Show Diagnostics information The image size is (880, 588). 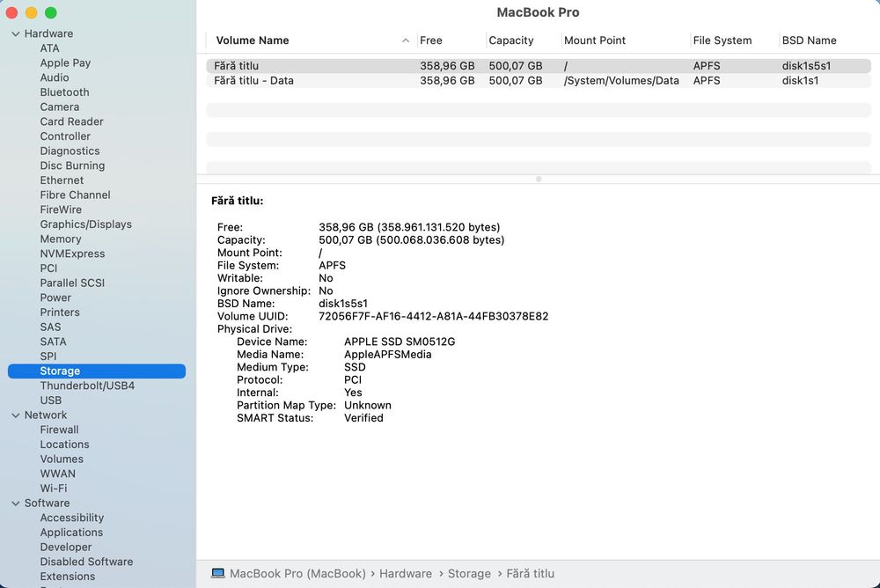70,151
